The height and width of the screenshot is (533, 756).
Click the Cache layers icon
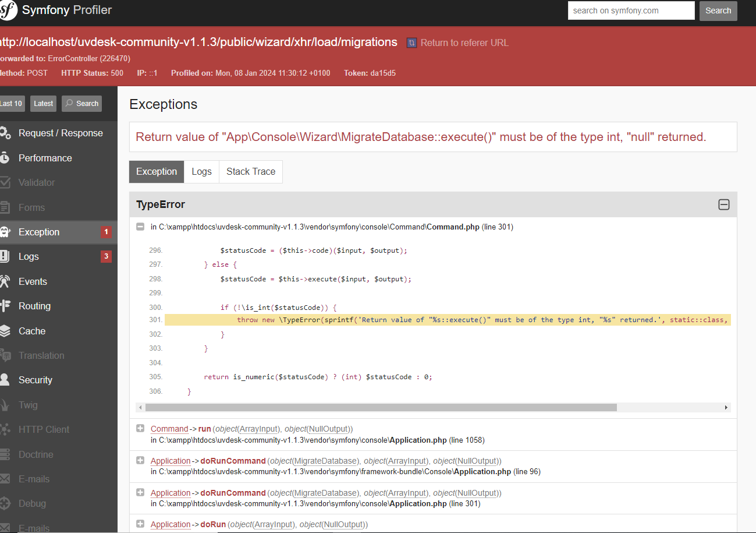(5, 331)
